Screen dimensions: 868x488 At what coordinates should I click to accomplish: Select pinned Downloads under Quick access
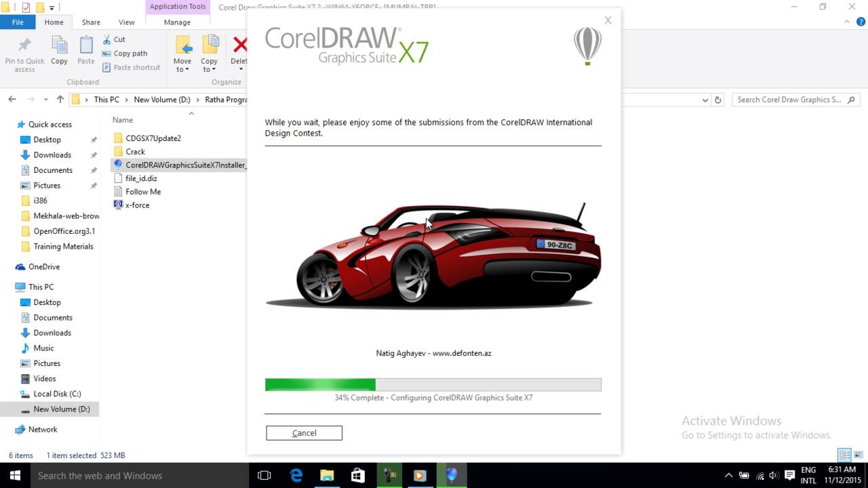(x=52, y=155)
